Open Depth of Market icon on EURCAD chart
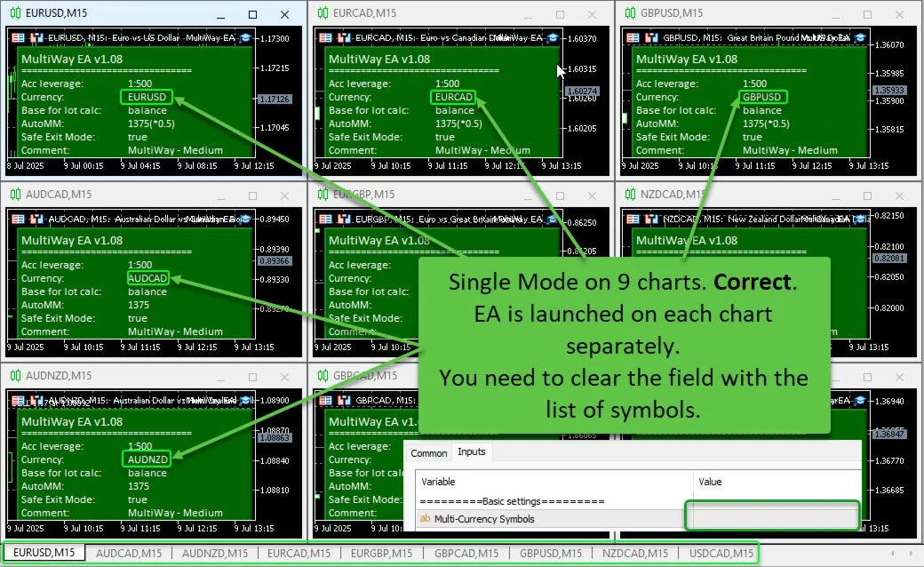 344,38
